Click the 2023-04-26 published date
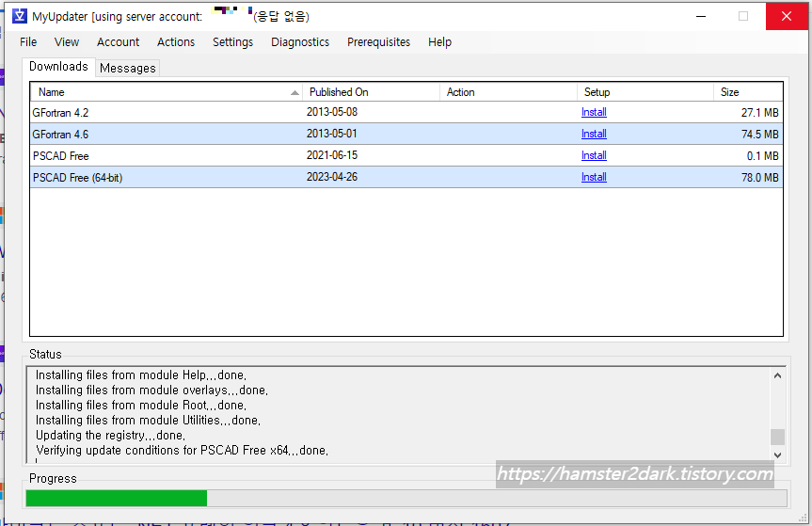This screenshot has width=812, height=526. coord(332,178)
